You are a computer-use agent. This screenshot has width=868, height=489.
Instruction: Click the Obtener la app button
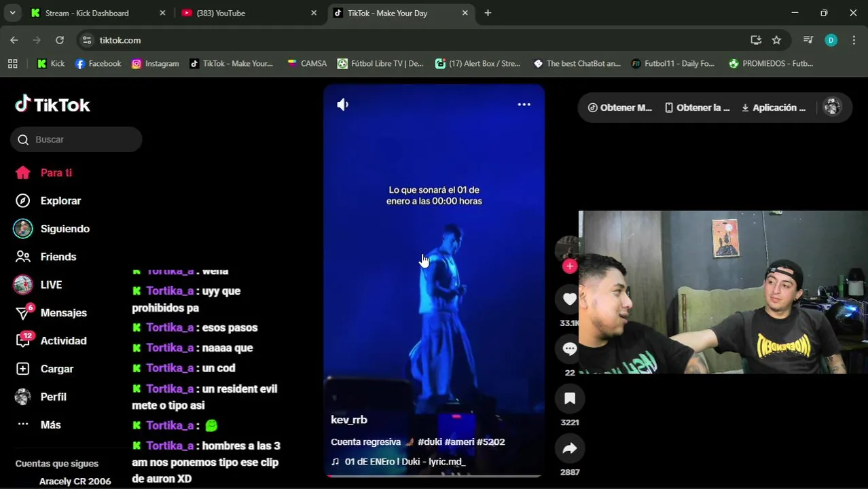click(697, 107)
